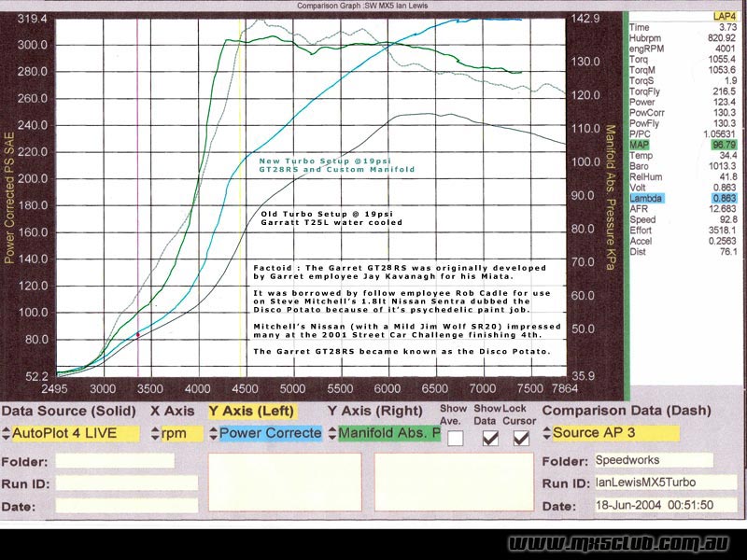Click the "Old Turbo Setup @ 19psi" graph annotation
The image size is (747, 560).
click(x=327, y=215)
